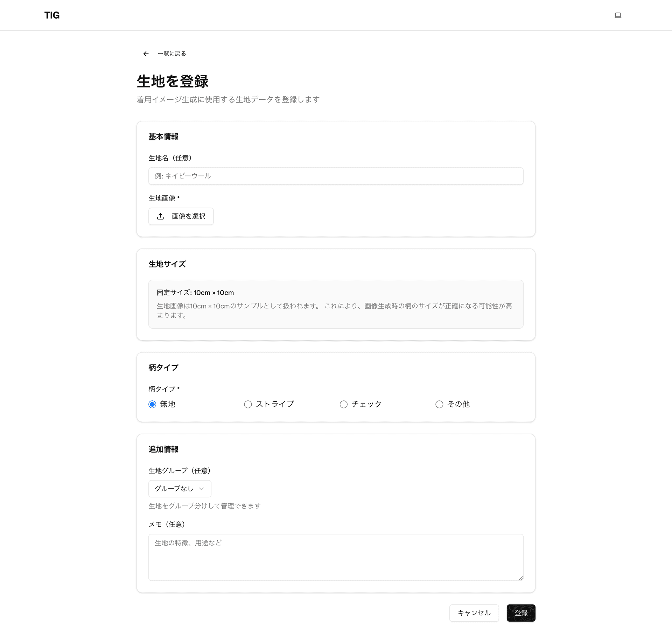This screenshot has width=672, height=637.
Task: Click the chevron on the グループなし dropdown
Action: point(201,489)
